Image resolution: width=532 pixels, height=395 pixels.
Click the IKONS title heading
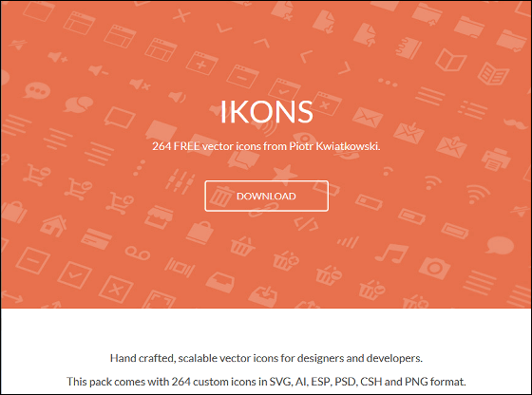coord(266,111)
